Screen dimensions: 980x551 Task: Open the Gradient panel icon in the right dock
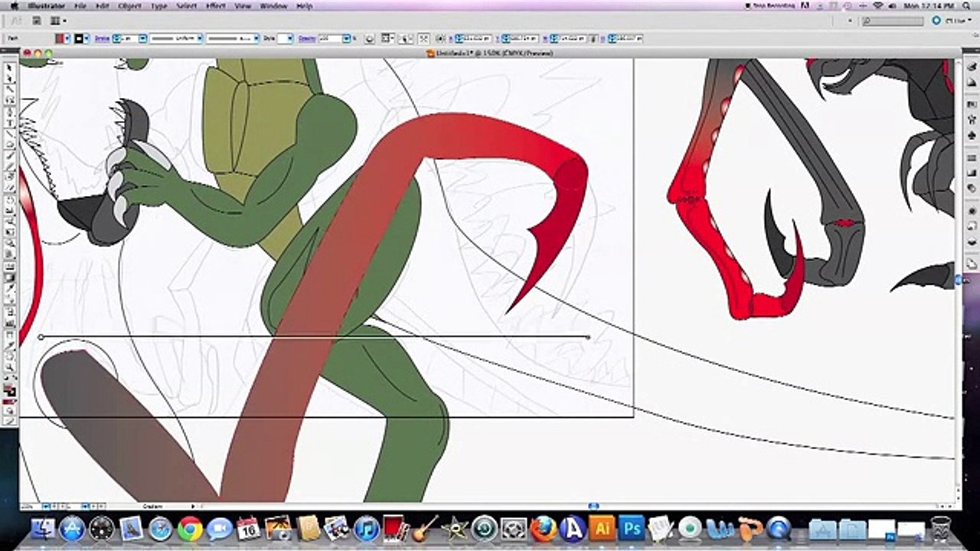[972, 172]
